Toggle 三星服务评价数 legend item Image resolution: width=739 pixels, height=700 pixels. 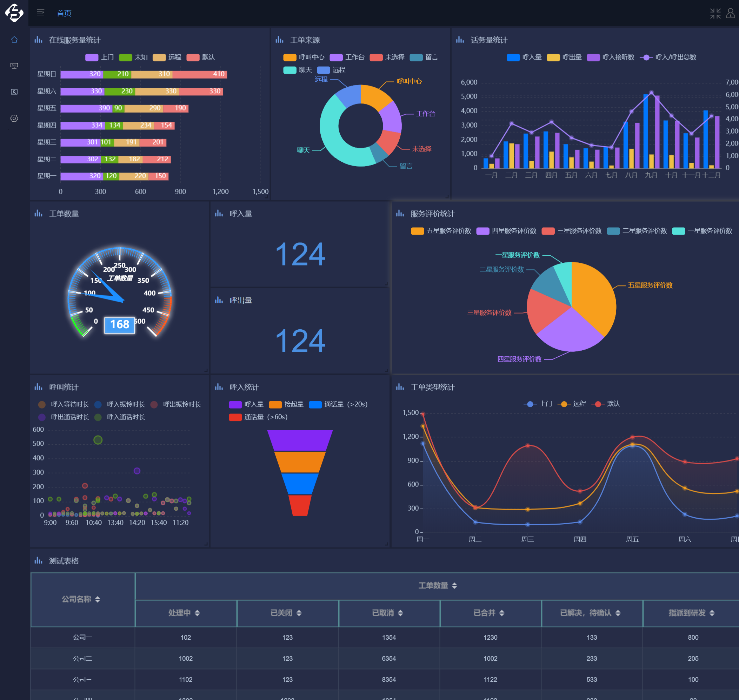572,231
